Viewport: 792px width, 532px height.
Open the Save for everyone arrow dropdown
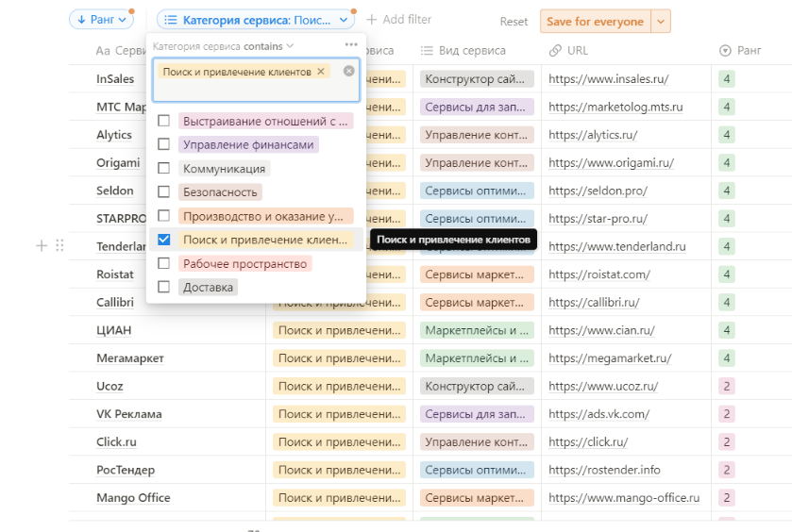[x=661, y=22]
